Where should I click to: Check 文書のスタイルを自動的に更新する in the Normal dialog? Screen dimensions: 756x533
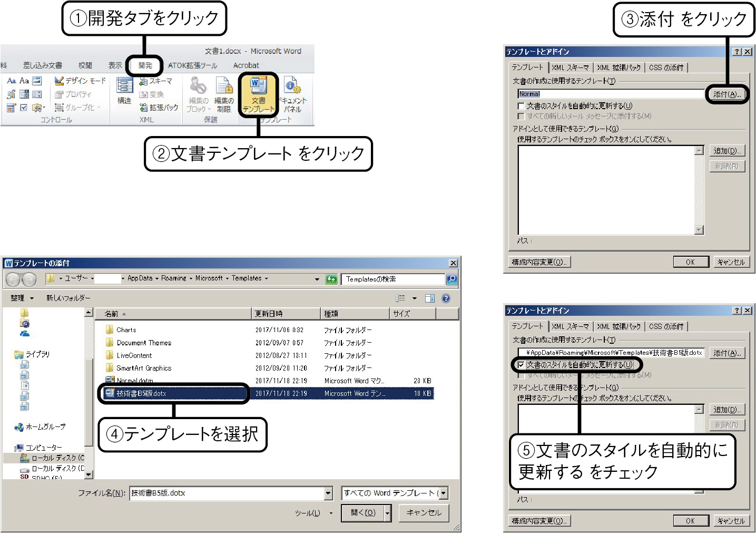(x=521, y=106)
